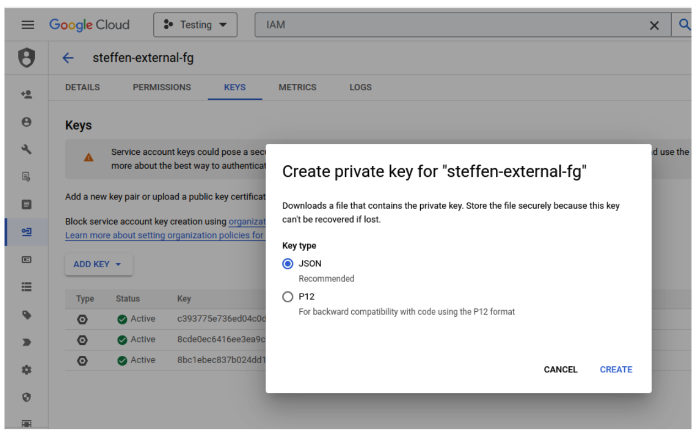Click the gear settings sidebar icon
The width and height of the screenshot is (697, 438).
pyautogui.click(x=27, y=369)
